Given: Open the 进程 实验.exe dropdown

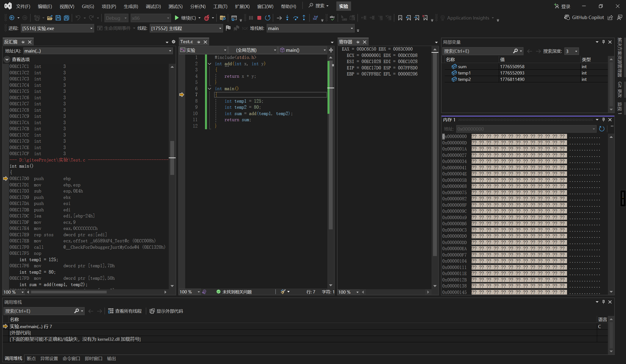Looking at the screenshot, I should coord(91,28).
